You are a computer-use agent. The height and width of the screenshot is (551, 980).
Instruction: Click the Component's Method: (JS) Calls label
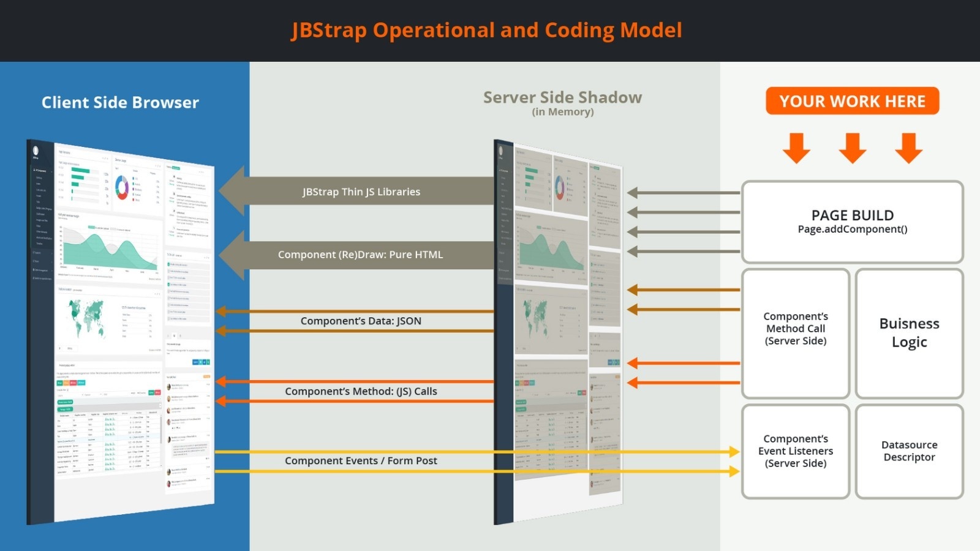[361, 391]
